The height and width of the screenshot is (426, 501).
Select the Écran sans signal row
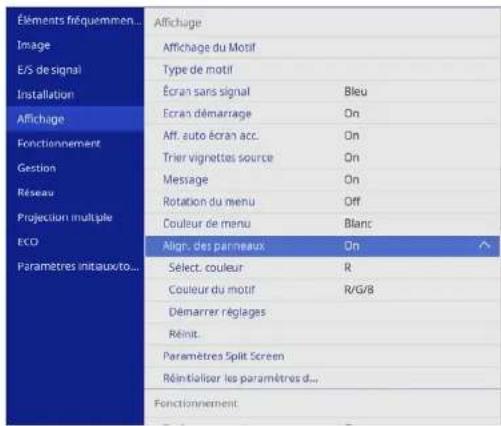(x=322, y=91)
